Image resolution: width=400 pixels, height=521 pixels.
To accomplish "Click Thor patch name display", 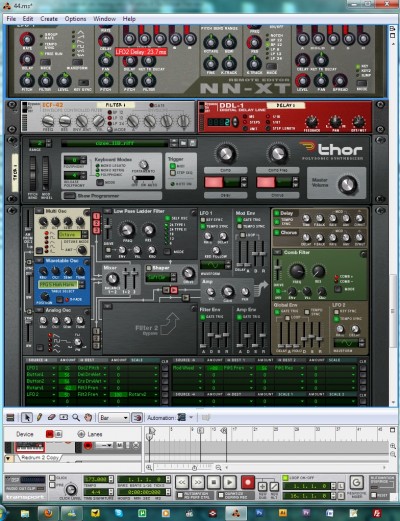I will pyautogui.click(x=115, y=143).
